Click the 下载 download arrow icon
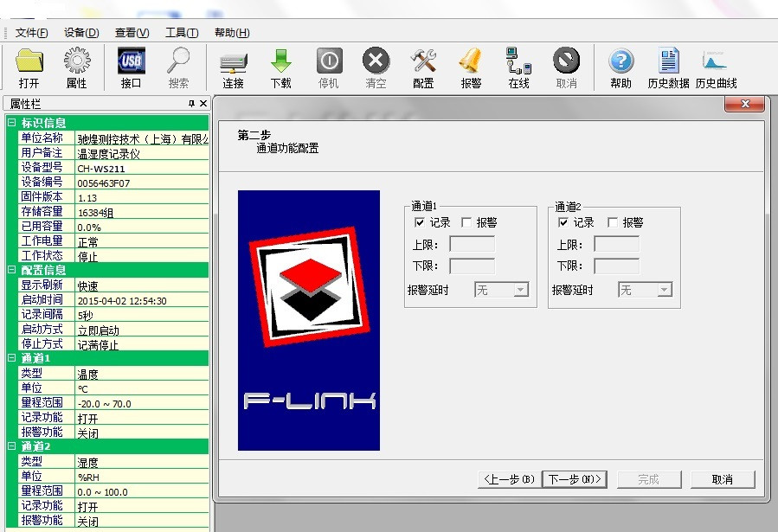The image size is (778, 532). (x=281, y=62)
